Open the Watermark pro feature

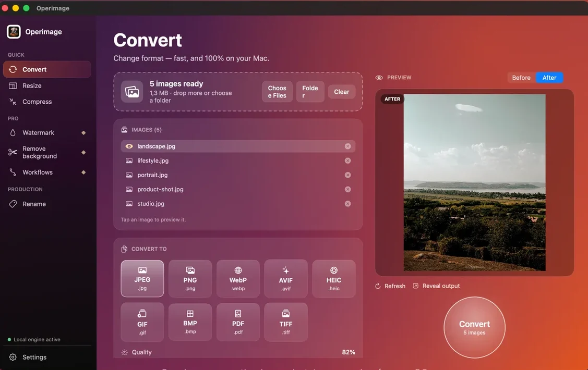click(x=47, y=133)
